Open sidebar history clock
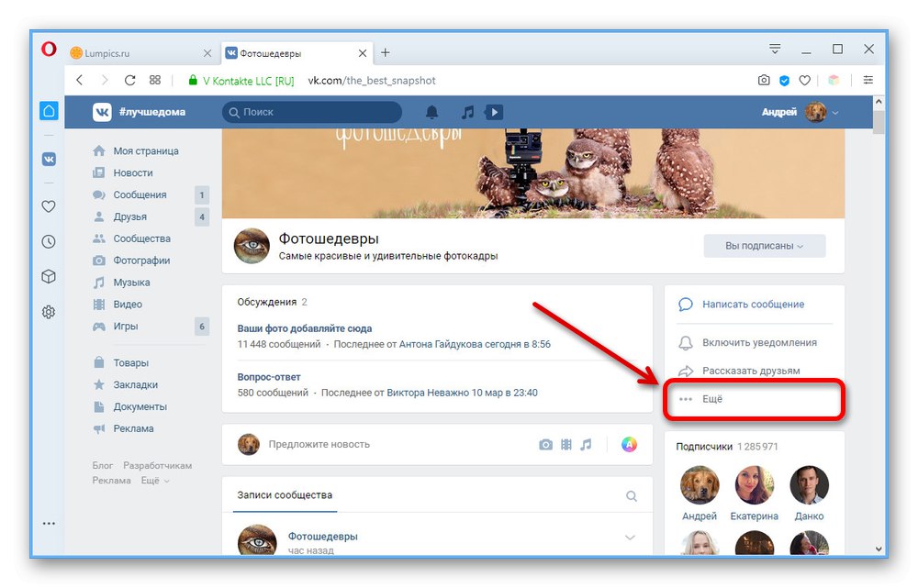 coord(50,241)
